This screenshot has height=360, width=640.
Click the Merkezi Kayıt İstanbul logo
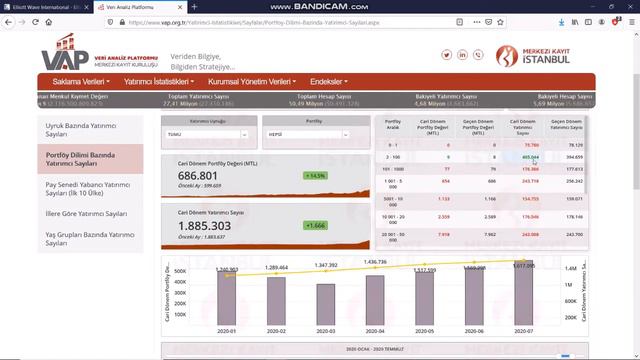click(x=533, y=56)
